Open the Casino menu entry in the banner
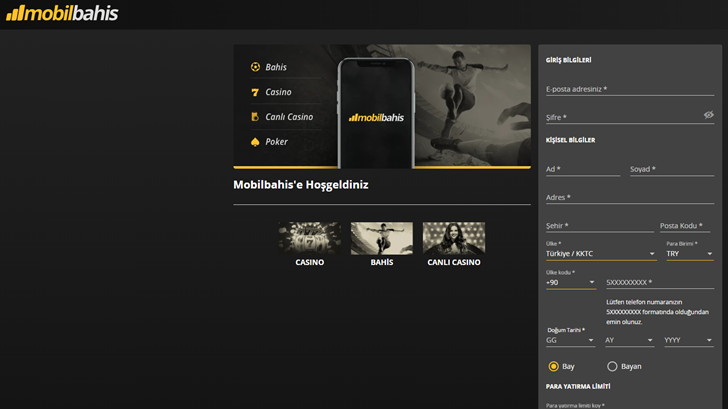728x409 pixels. pos(278,92)
